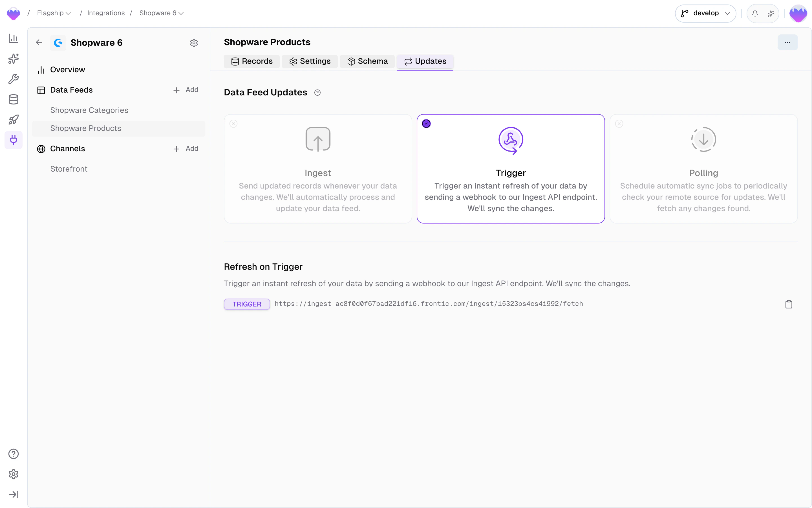Screen dimensions: 812x508
Task: Select the Ingest update method radio
Action: tap(233, 124)
